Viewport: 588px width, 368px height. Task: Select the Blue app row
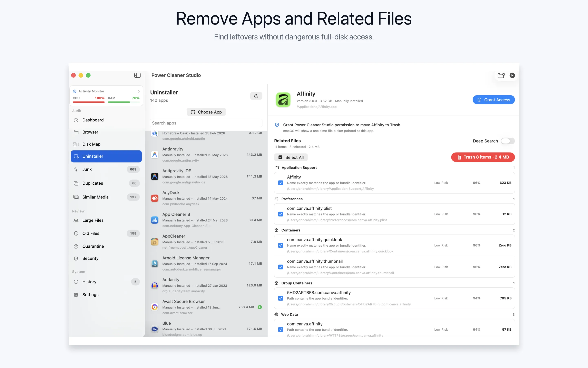pyautogui.click(x=206, y=329)
